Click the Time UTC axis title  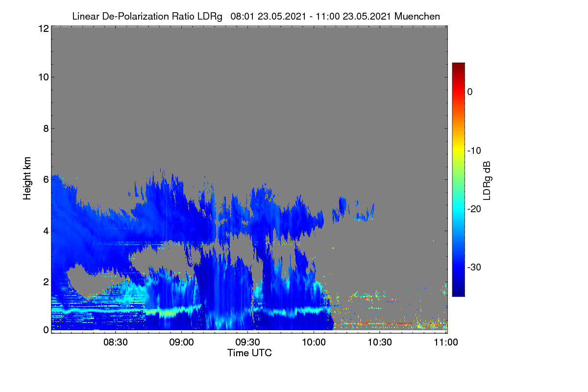[249, 353]
